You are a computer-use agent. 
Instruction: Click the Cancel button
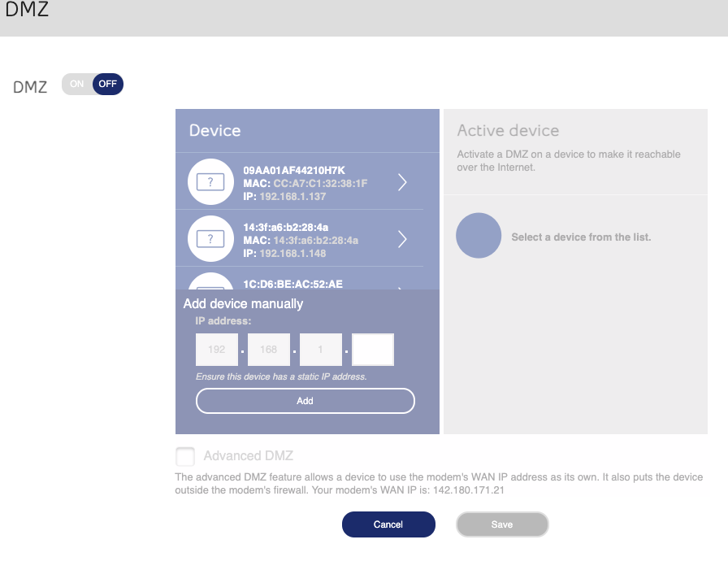[x=388, y=524]
